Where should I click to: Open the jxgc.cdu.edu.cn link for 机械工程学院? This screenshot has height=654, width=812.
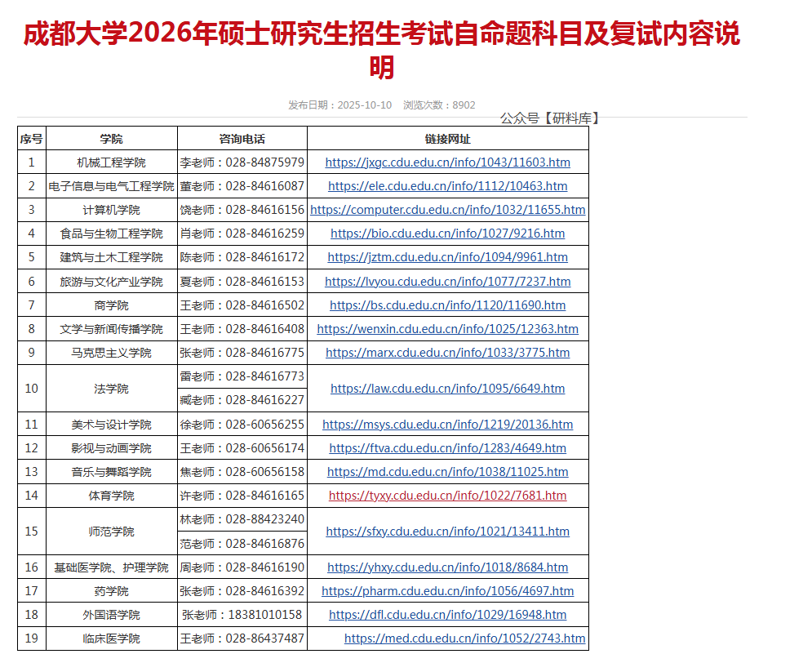447,162
